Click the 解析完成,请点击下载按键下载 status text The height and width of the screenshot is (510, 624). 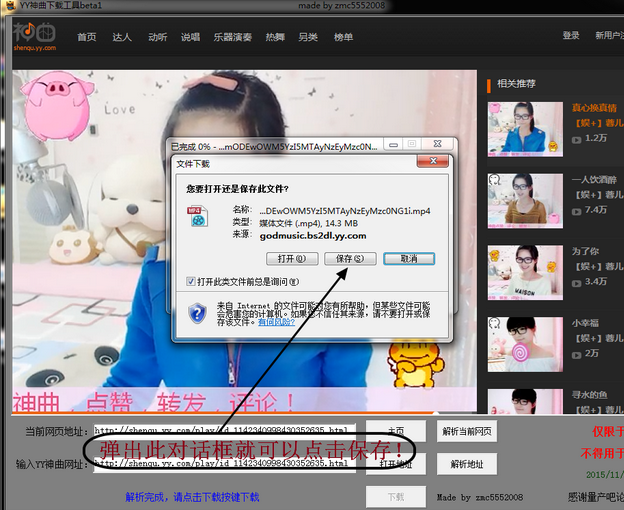point(192,497)
